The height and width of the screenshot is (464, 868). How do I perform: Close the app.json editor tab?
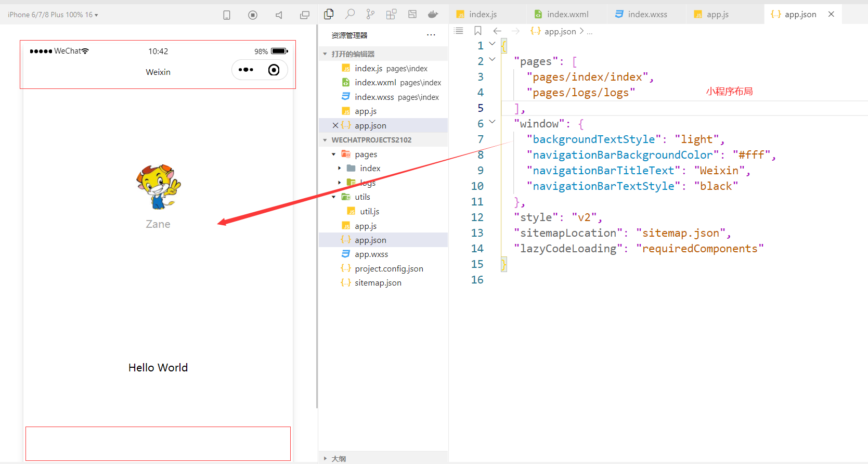(831, 15)
